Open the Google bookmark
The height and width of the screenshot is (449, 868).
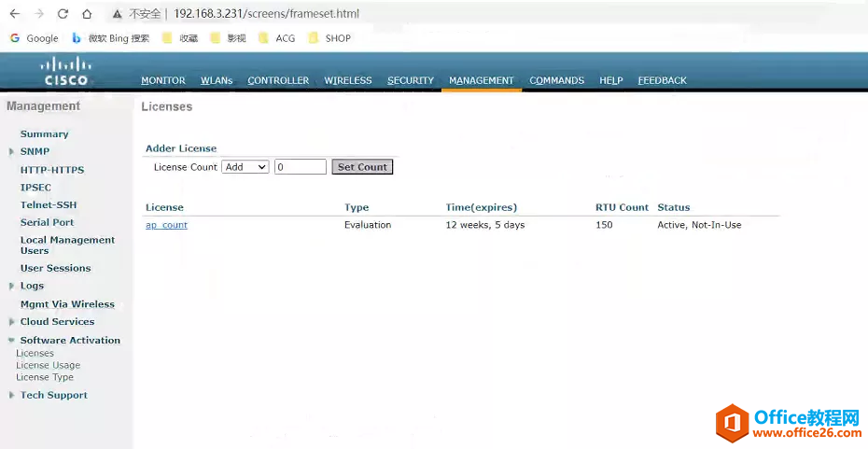(35, 38)
